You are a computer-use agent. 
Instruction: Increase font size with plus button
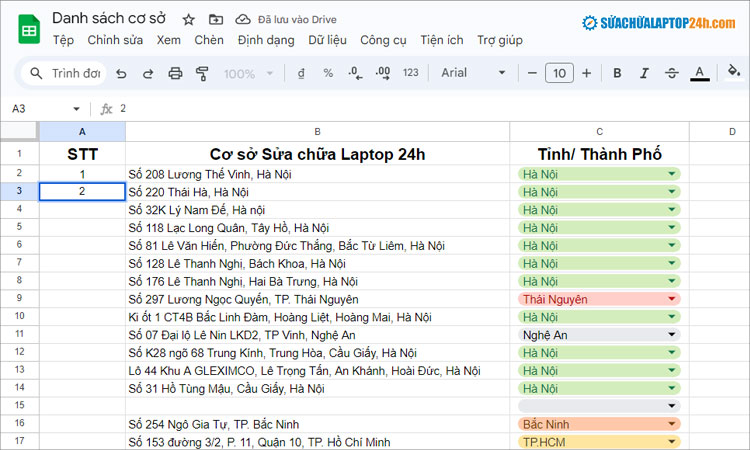(587, 73)
